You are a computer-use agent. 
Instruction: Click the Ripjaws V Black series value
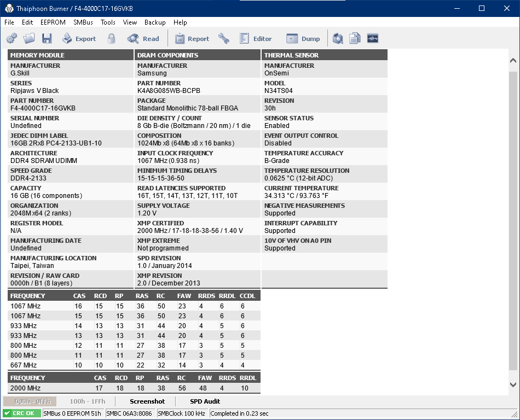pos(34,91)
